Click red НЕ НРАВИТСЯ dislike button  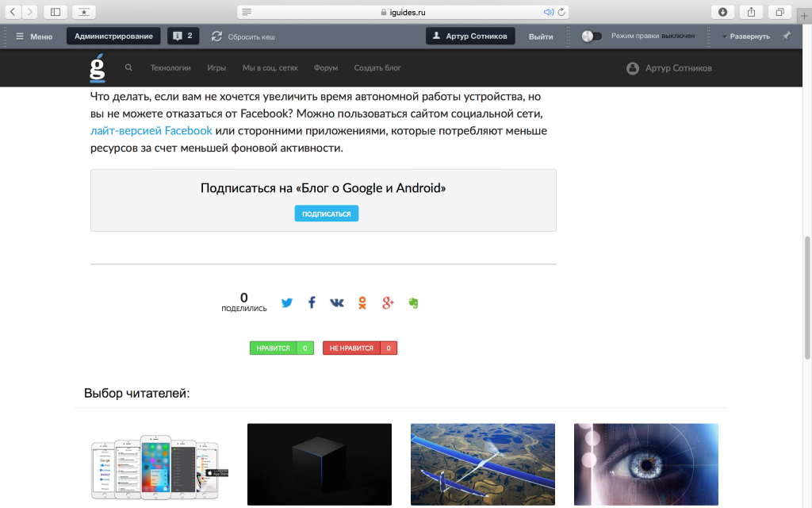coord(360,348)
